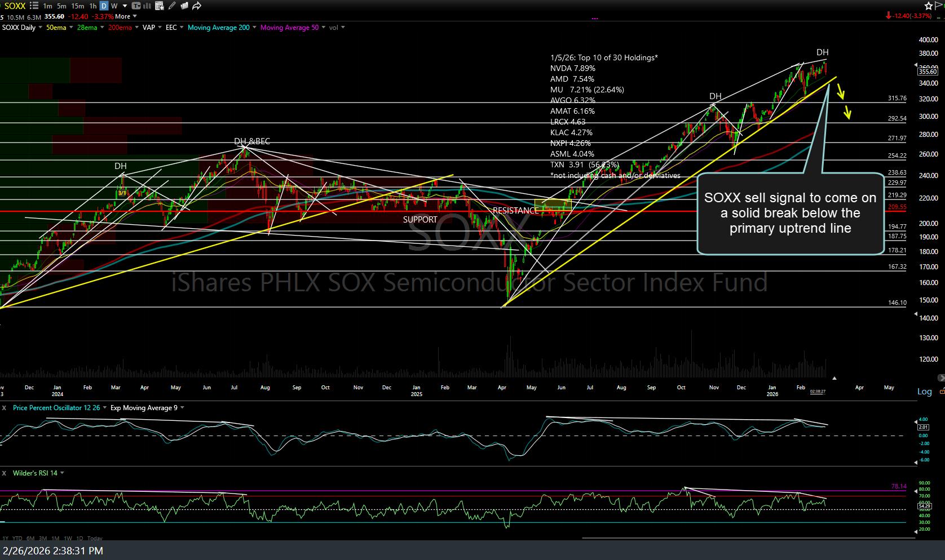
Task: Click the 6M range button
Action: [x=31, y=538]
